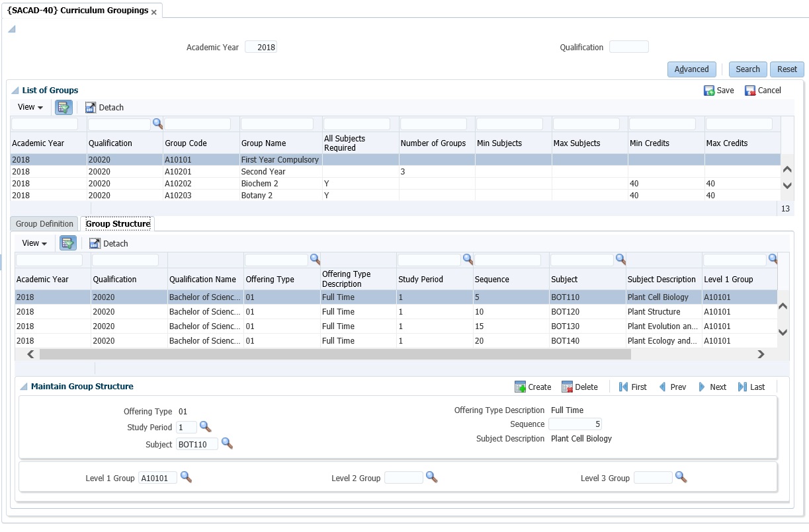Switch to the Group Definition tab
Image resolution: width=809 pixels, height=532 pixels.
coord(44,224)
